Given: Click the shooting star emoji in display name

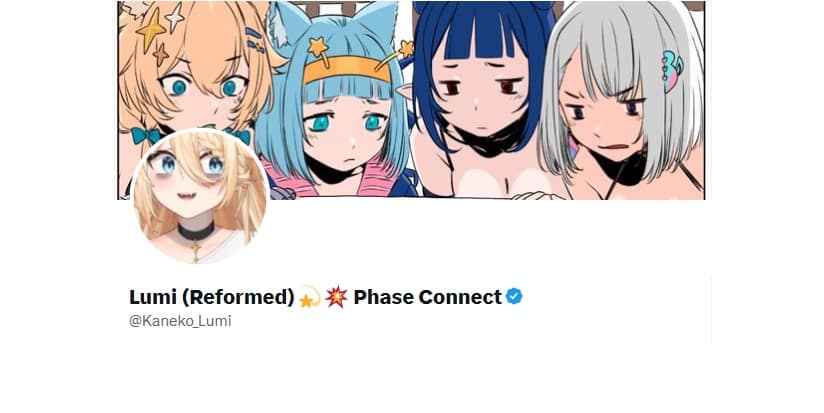Looking at the screenshot, I should coord(310,297).
